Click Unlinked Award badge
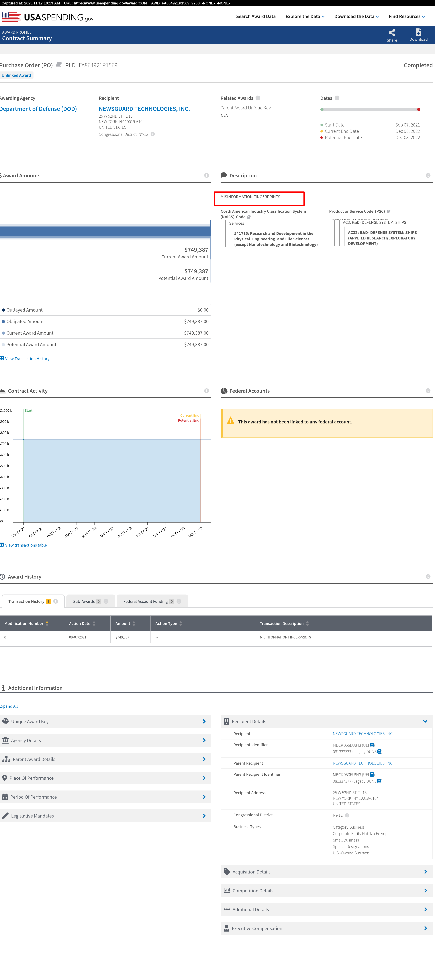Viewport: 435px width, 980px height. point(16,75)
